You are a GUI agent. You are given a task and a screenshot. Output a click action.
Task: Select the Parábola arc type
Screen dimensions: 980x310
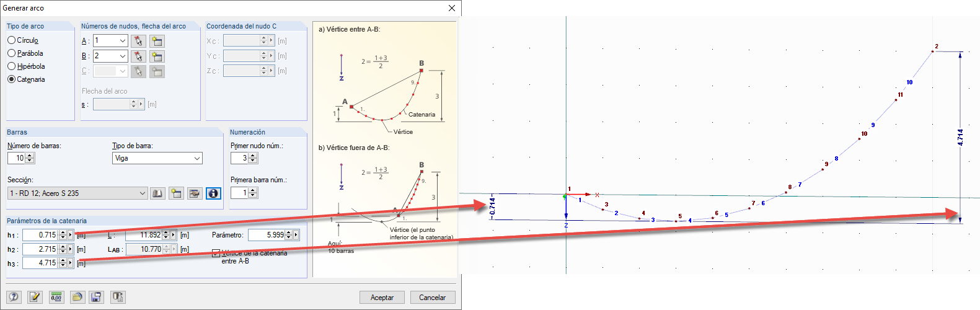(11, 53)
